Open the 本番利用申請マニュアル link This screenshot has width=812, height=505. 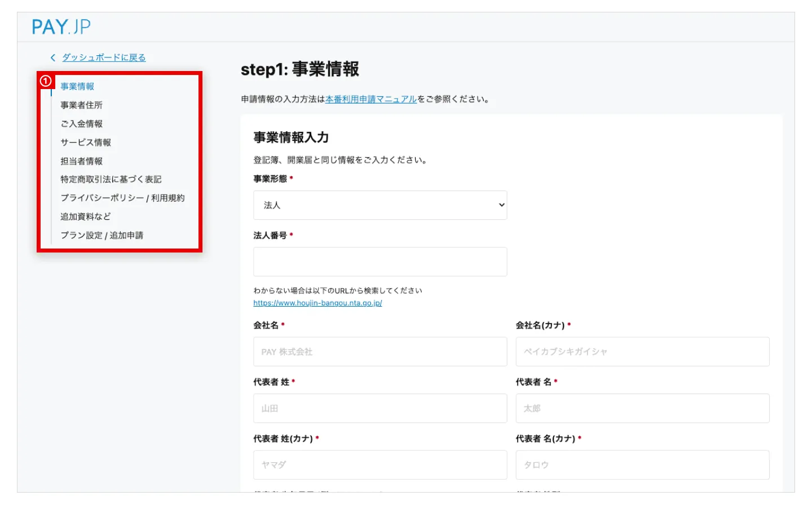pyautogui.click(x=371, y=99)
